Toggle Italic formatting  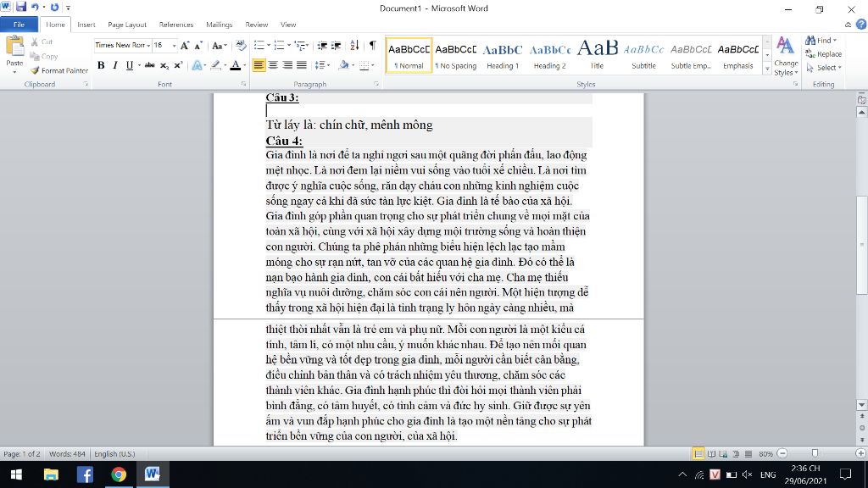click(x=115, y=65)
